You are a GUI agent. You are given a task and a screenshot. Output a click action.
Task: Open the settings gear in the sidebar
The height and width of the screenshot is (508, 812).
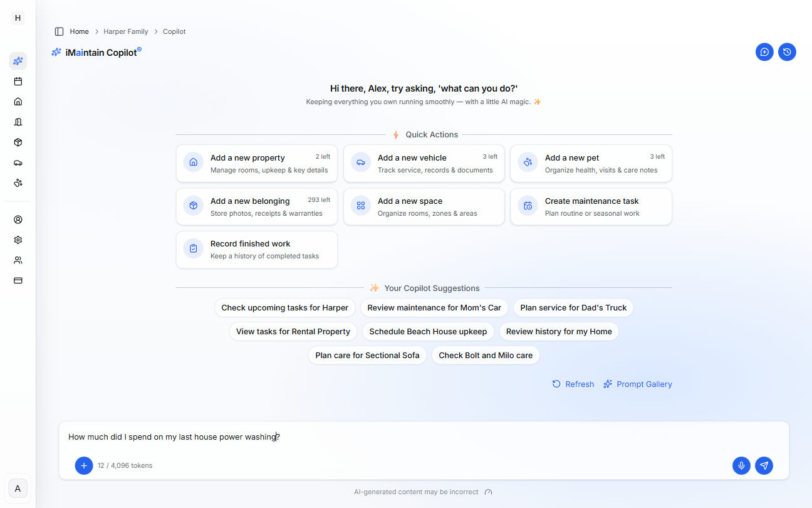pos(18,240)
